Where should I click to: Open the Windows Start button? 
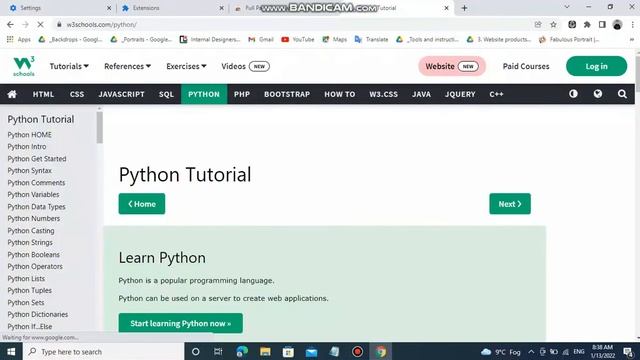[11, 351]
